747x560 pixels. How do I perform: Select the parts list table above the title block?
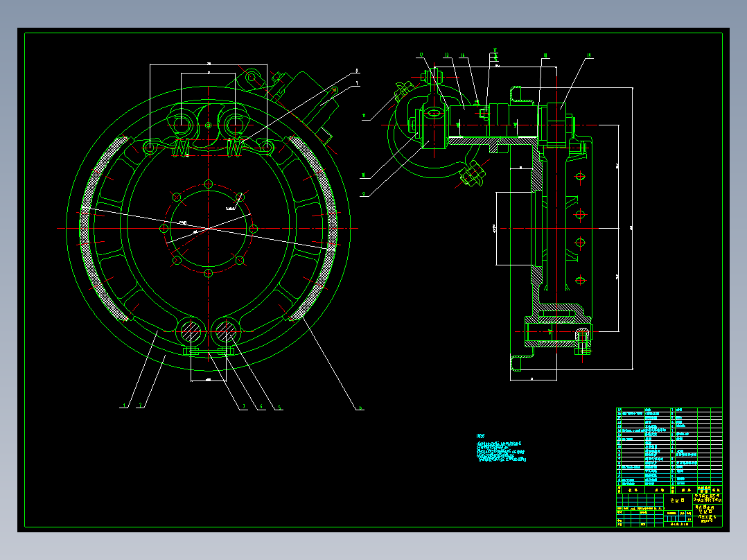click(669, 446)
